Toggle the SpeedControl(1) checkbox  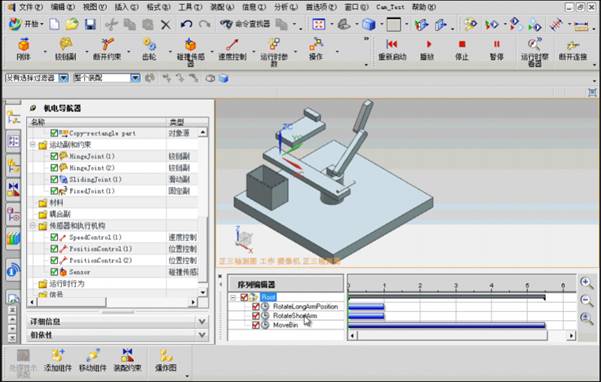pos(54,238)
